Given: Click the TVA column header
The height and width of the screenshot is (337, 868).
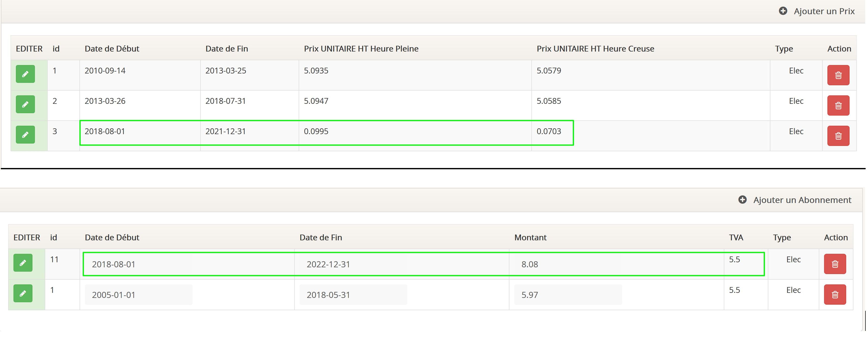Looking at the screenshot, I should [x=736, y=237].
